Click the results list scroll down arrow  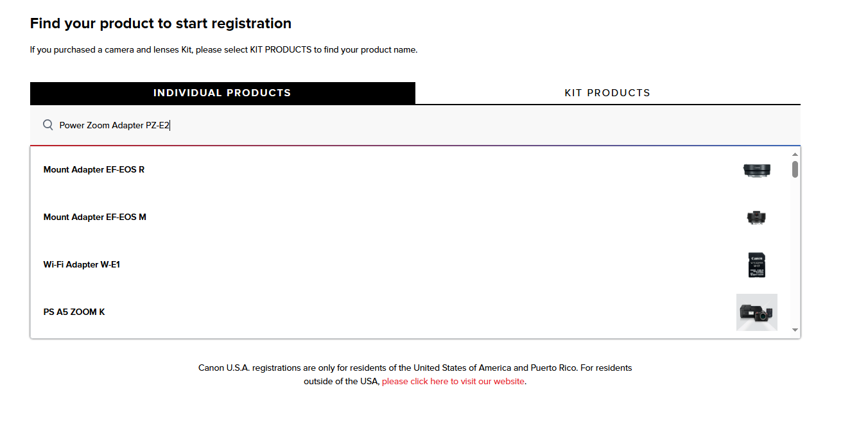tap(795, 330)
